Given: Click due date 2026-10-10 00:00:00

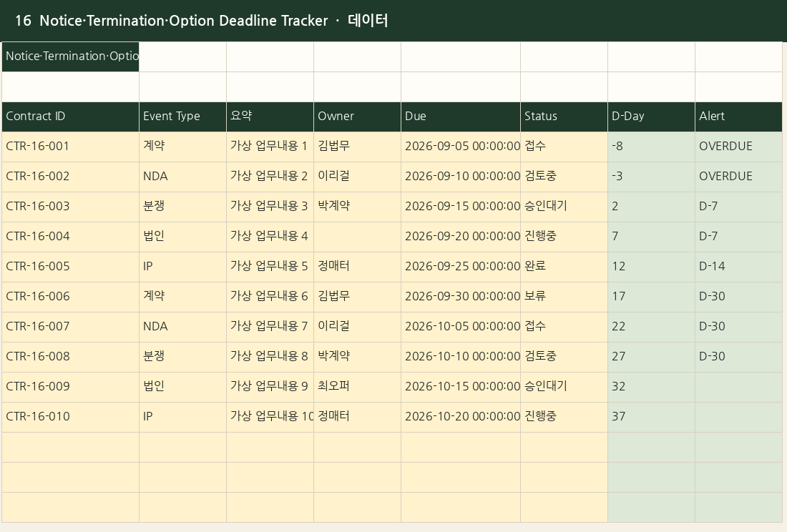Looking at the screenshot, I should [461, 358].
